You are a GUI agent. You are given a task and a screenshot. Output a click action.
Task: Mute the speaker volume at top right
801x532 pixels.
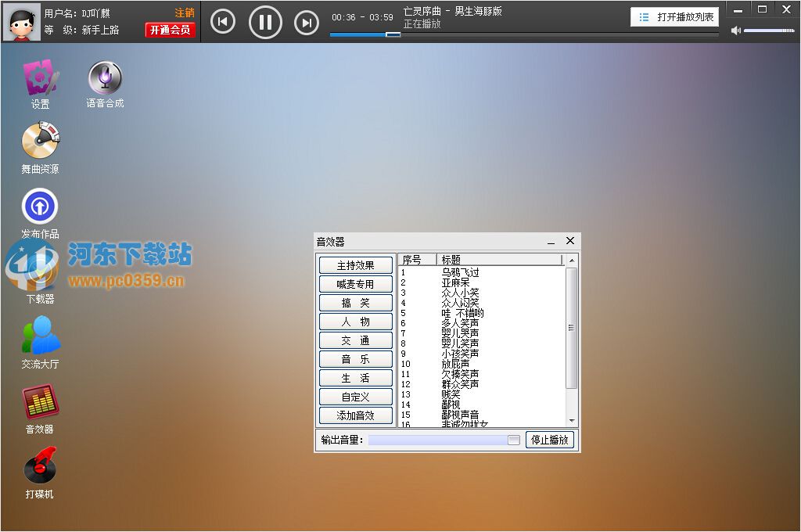[736, 31]
